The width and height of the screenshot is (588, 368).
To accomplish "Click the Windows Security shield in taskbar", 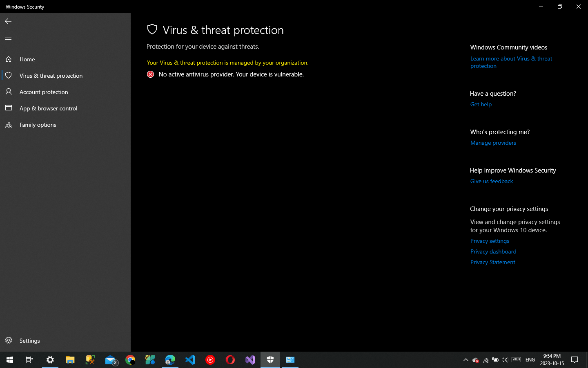I will click(x=270, y=360).
